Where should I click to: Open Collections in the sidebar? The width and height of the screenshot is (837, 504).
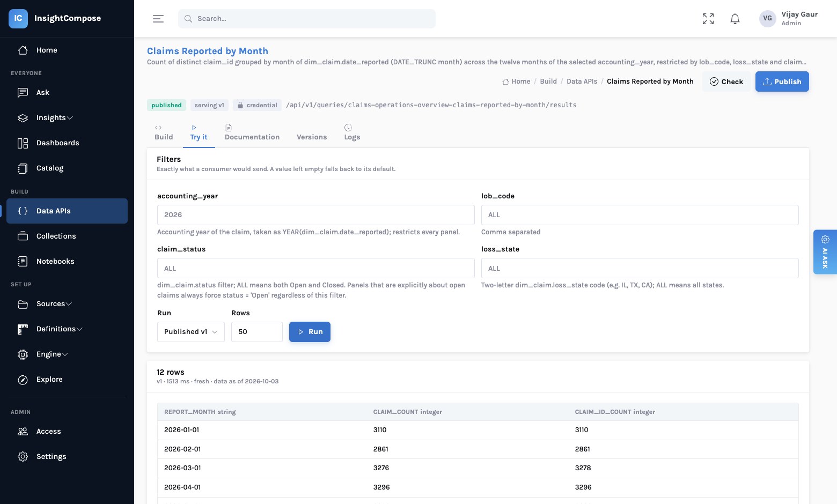tap(67, 236)
